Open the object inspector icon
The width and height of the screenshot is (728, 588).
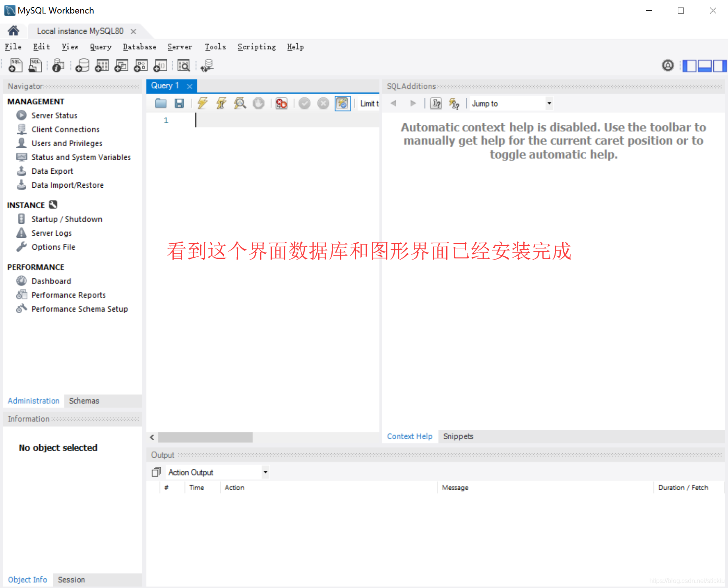[x=58, y=66]
